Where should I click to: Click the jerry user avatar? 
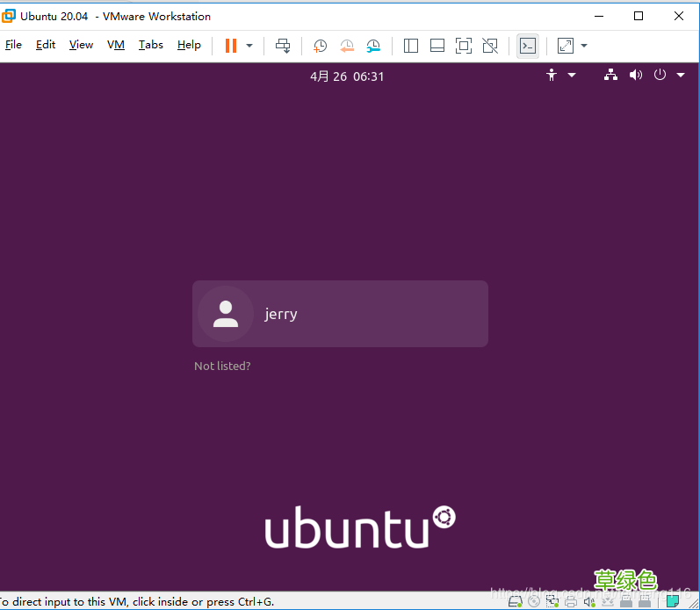226,314
